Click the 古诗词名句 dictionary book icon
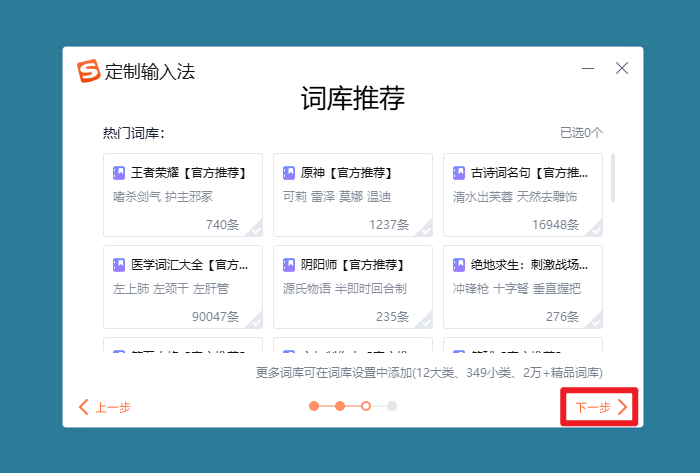This screenshot has height=473, width=700. point(459,173)
